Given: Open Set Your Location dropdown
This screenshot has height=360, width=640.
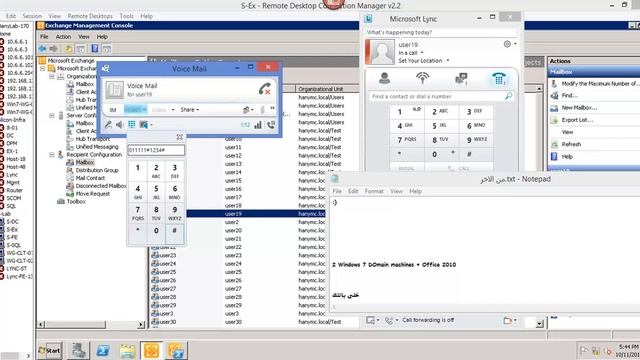Looking at the screenshot, I should (424, 60).
